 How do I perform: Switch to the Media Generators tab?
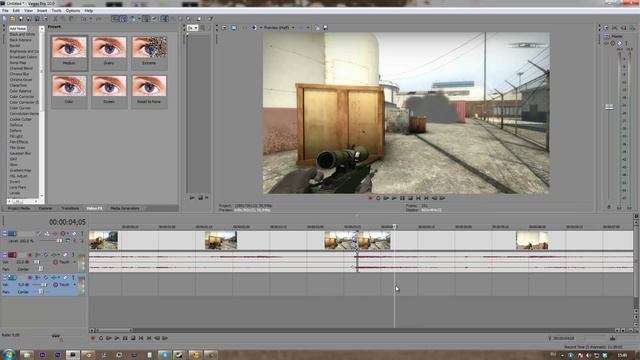coord(125,209)
